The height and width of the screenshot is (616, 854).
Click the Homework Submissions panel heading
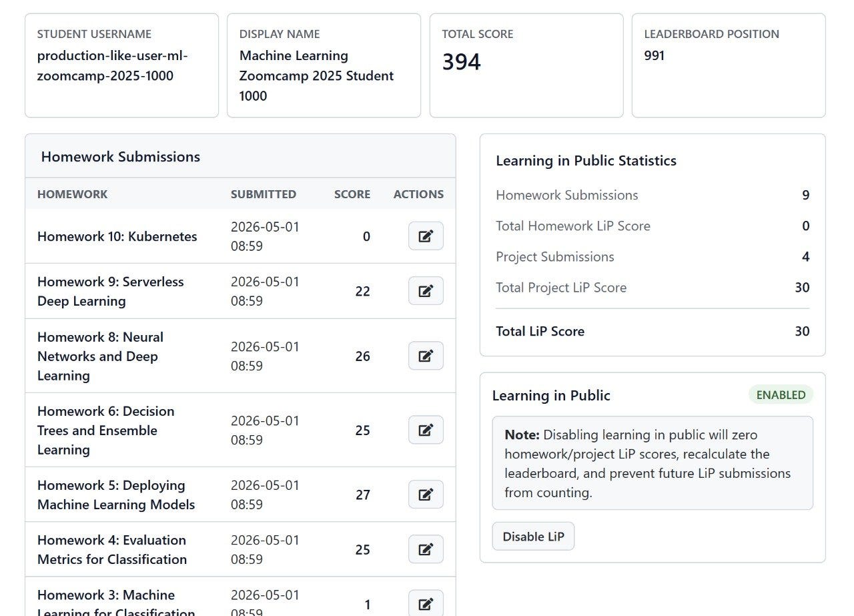(x=121, y=157)
